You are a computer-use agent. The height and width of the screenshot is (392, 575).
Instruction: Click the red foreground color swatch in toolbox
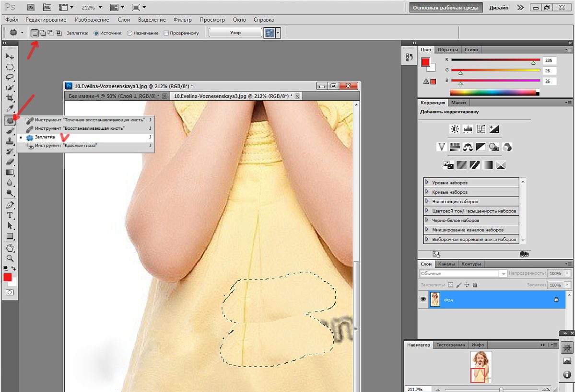(7, 277)
